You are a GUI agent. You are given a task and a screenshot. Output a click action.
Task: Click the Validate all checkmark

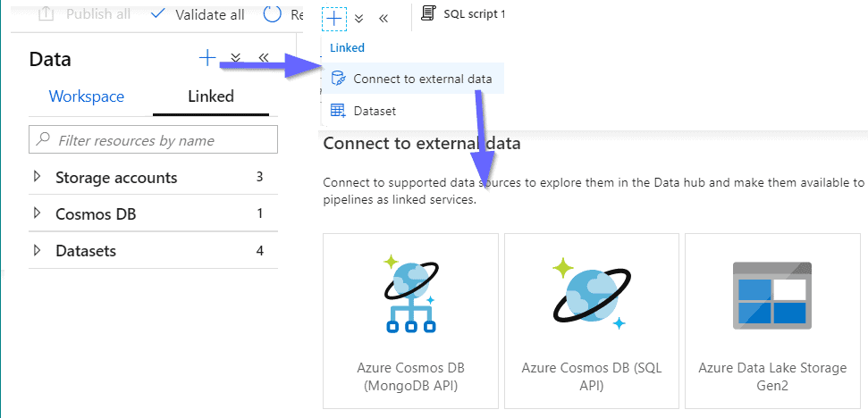(x=157, y=13)
